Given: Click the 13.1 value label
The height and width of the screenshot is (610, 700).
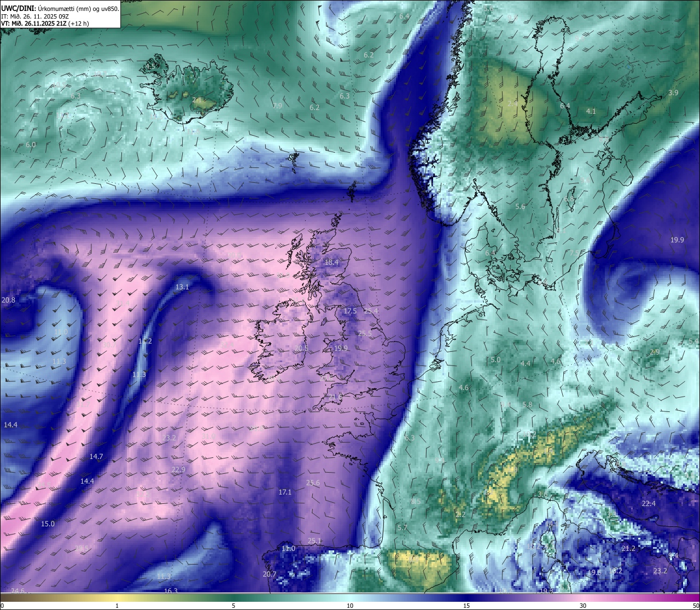Looking at the screenshot, I should [x=182, y=287].
